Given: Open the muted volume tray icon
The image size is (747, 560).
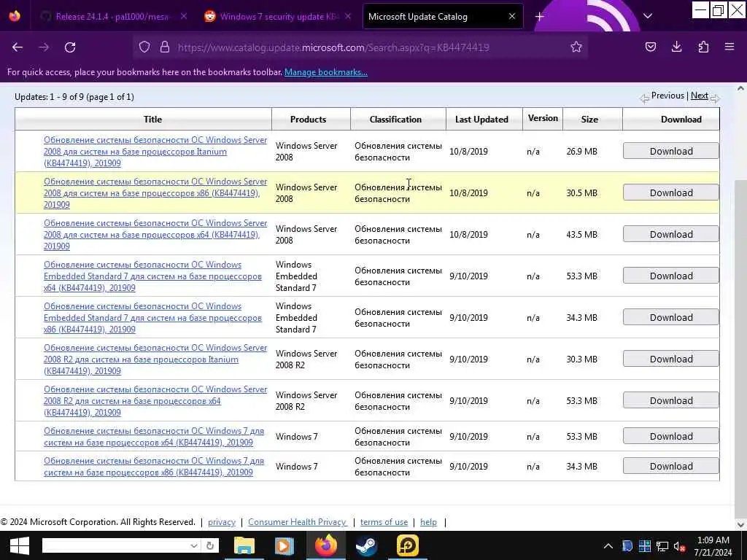Looking at the screenshot, I should [680, 546].
